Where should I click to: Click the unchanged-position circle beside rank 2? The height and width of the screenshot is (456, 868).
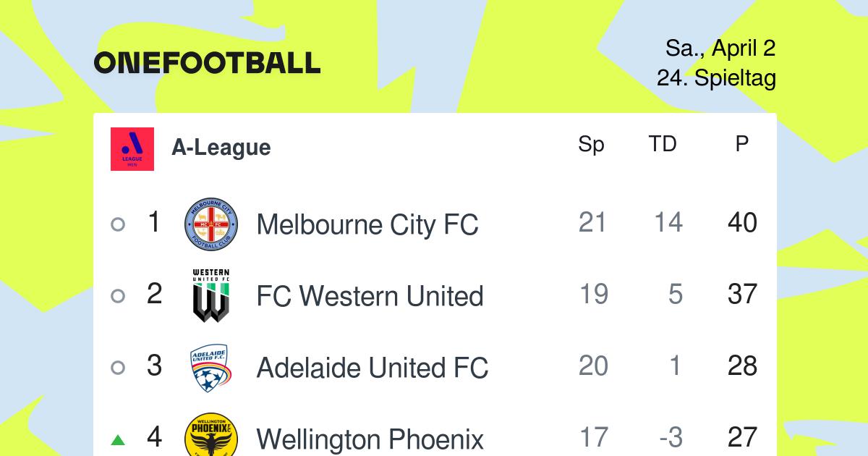(x=118, y=296)
